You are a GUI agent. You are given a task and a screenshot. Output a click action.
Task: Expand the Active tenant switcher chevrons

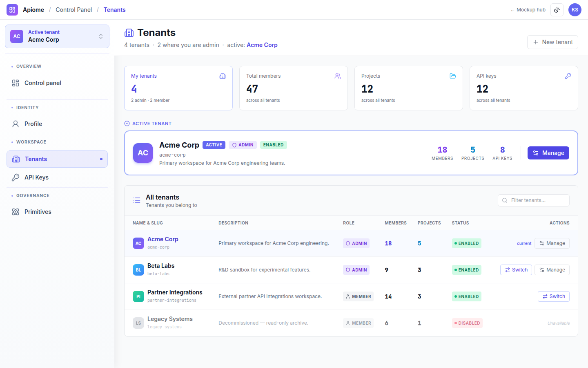[101, 36]
